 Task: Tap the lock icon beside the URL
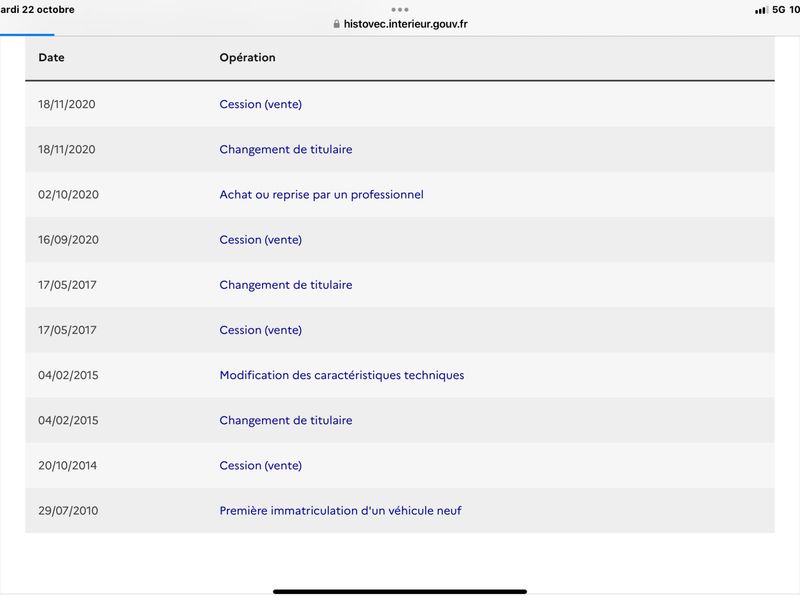[336, 24]
